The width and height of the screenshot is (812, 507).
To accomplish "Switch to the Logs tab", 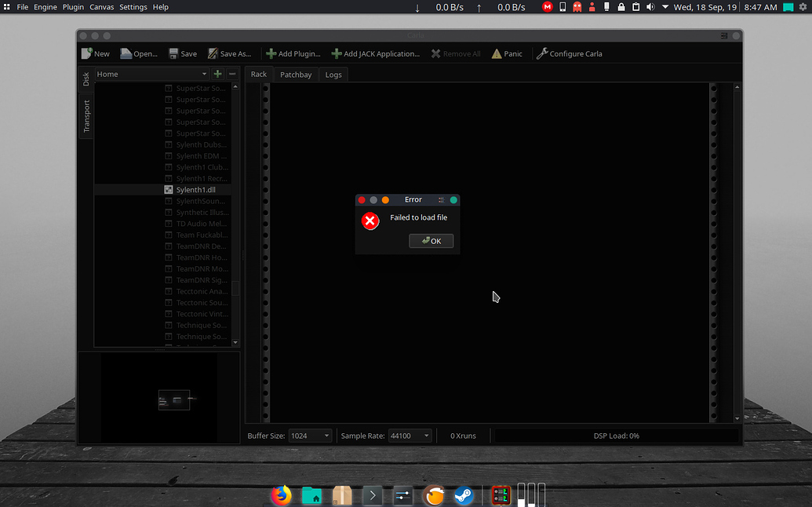I will [x=333, y=75].
